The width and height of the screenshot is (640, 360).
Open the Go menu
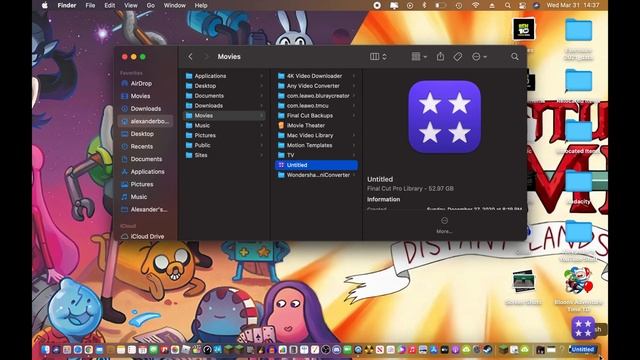point(151,5)
